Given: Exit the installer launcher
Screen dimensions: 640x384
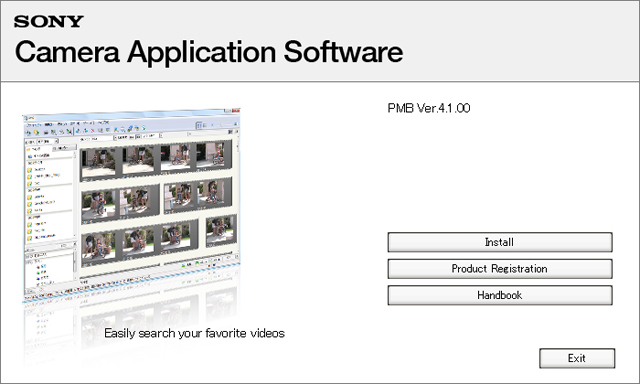Looking at the screenshot, I should click(x=577, y=358).
